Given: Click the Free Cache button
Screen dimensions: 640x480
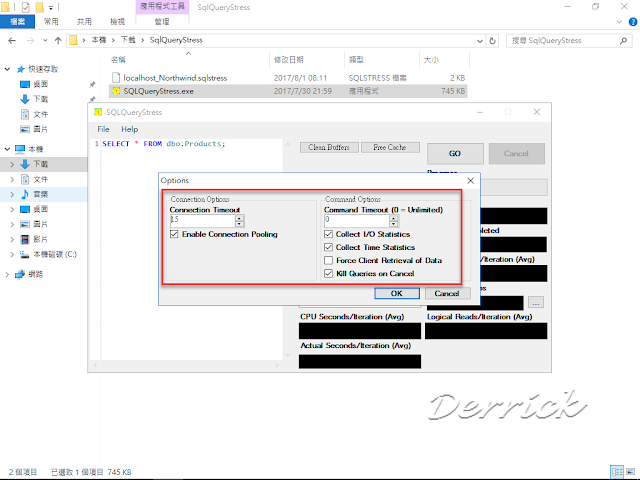Looking at the screenshot, I should (x=390, y=147).
